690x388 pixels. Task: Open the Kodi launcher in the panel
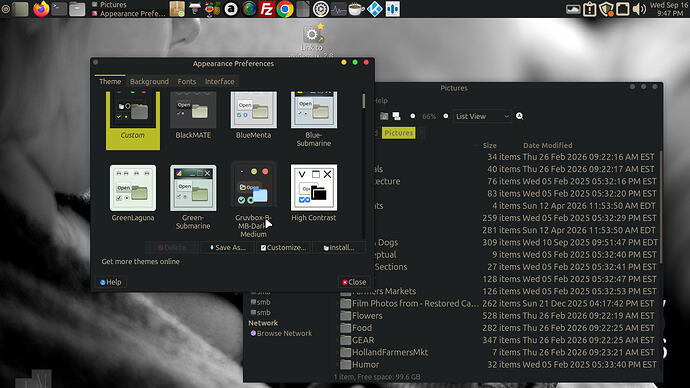tap(374, 9)
